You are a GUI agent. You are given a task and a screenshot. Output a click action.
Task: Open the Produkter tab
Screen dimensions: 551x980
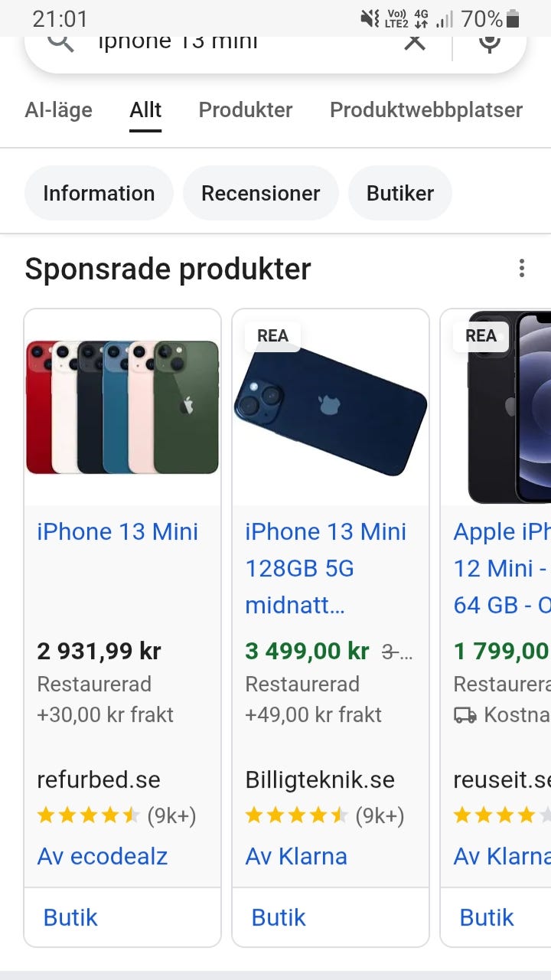pos(246,110)
